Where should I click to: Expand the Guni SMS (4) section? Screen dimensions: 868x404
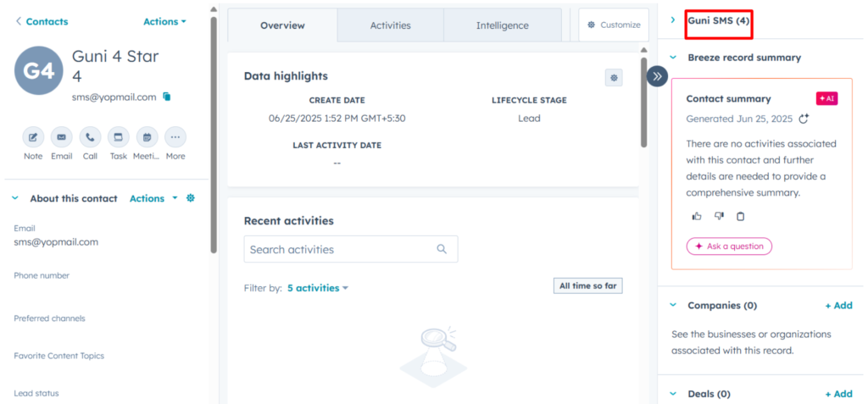point(673,20)
